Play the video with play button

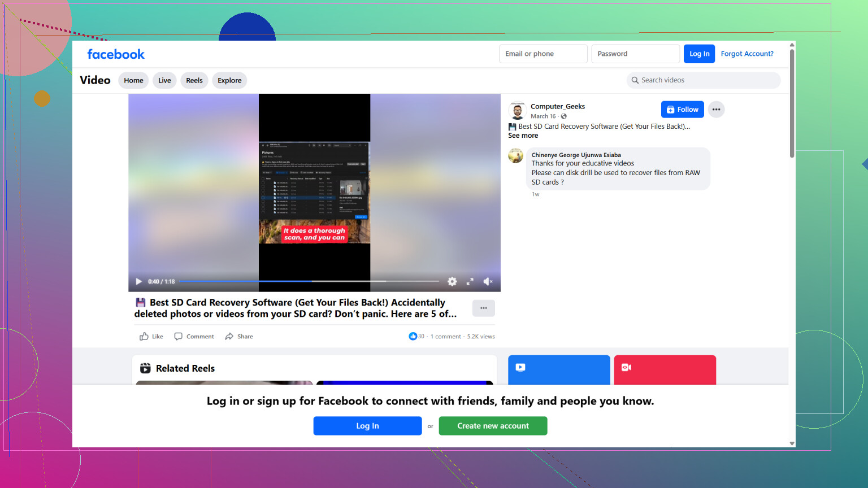coord(139,281)
